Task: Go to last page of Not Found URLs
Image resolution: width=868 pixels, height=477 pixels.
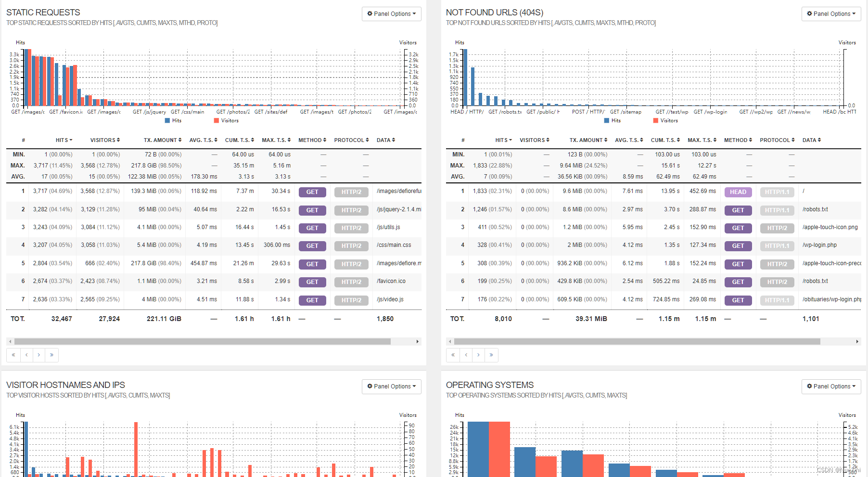Action: point(491,355)
